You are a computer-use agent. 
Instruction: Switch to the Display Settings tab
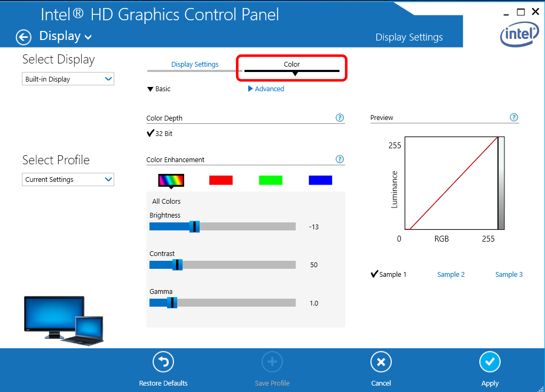tap(195, 64)
